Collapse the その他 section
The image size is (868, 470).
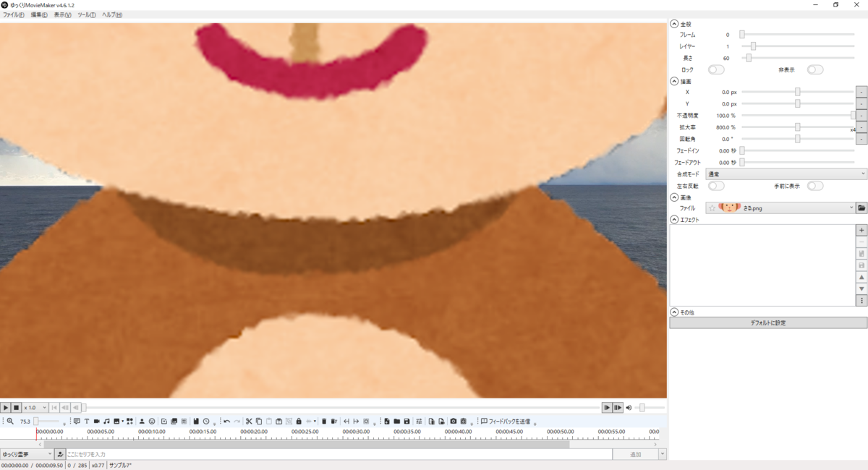pyautogui.click(x=674, y=312)
